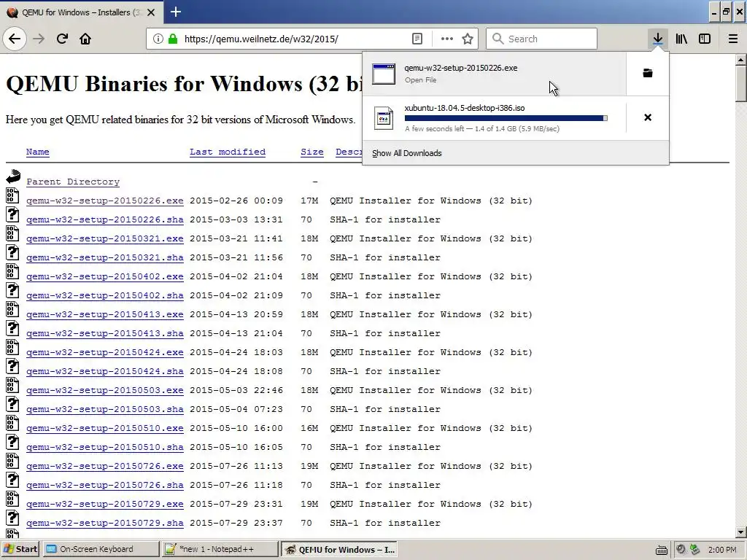747x560 pixels.
Task: Download qemu-w32-setup-20150226.exe link in listing
Action: (x=105, y=201)
